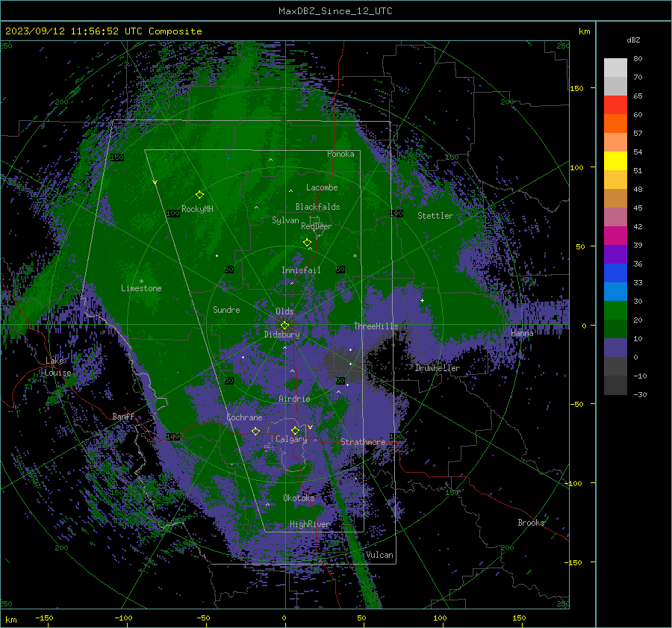Click the Stettler label
This screenshot has width=672, height=628.
(435, 216)
